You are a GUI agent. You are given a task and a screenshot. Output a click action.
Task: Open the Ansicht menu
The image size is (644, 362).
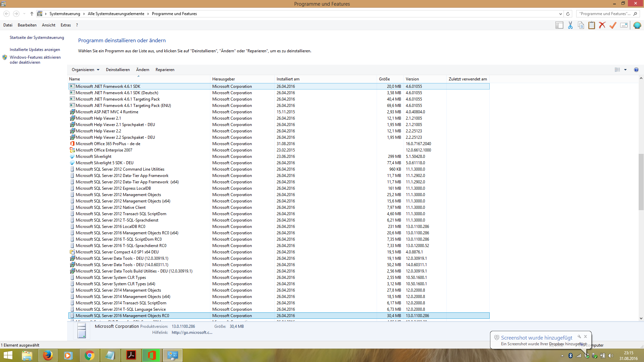49,25
